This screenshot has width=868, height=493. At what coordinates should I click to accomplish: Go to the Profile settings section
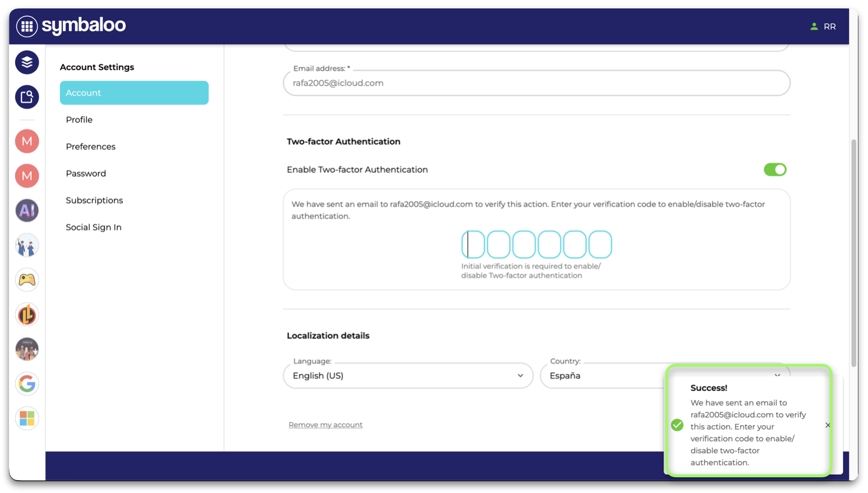tap(79, 120)
